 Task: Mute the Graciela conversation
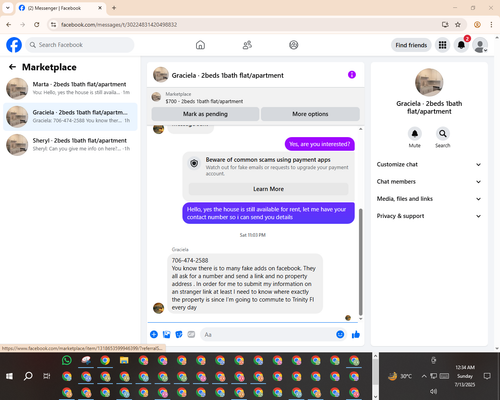point(414,134)
